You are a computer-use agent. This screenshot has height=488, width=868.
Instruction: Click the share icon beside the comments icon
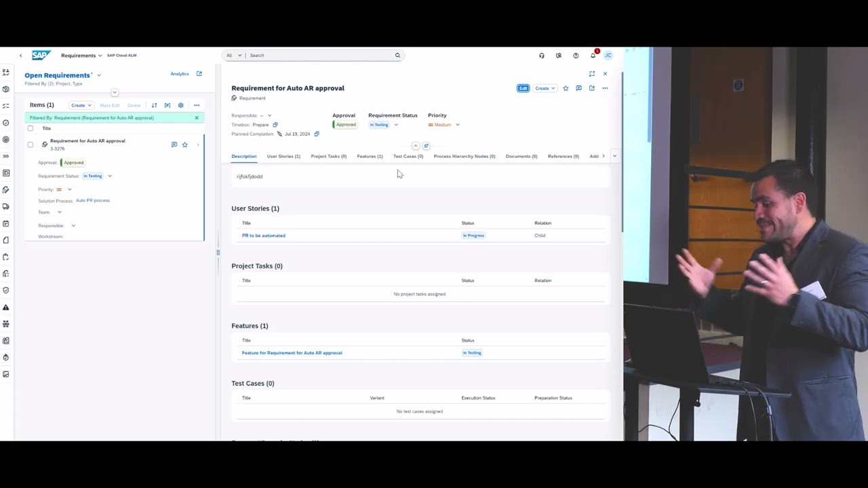click(591, 88)
